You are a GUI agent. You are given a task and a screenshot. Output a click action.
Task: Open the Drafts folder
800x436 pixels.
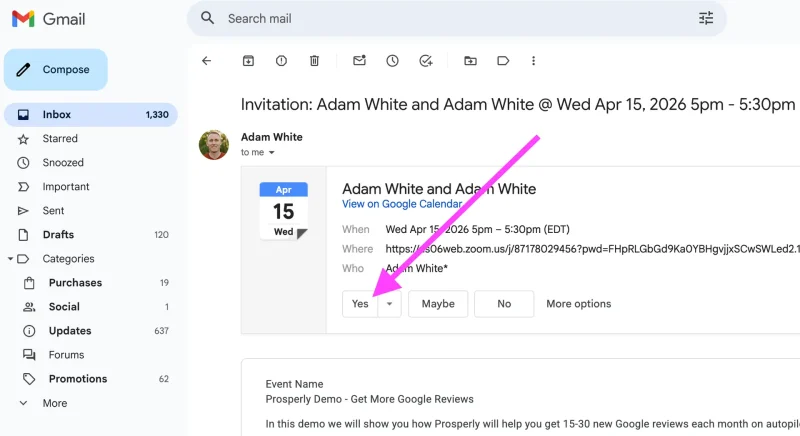pos(58,235)
